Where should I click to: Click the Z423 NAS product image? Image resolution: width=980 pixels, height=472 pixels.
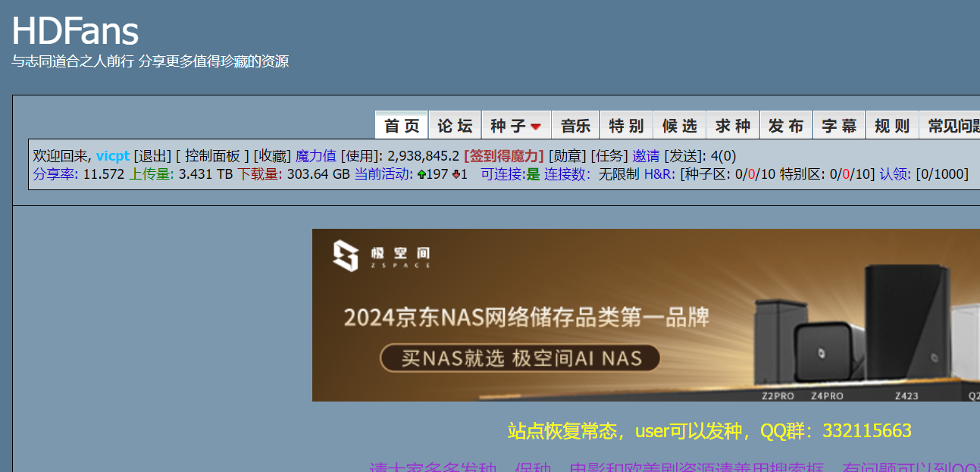[x=907, y=322]
